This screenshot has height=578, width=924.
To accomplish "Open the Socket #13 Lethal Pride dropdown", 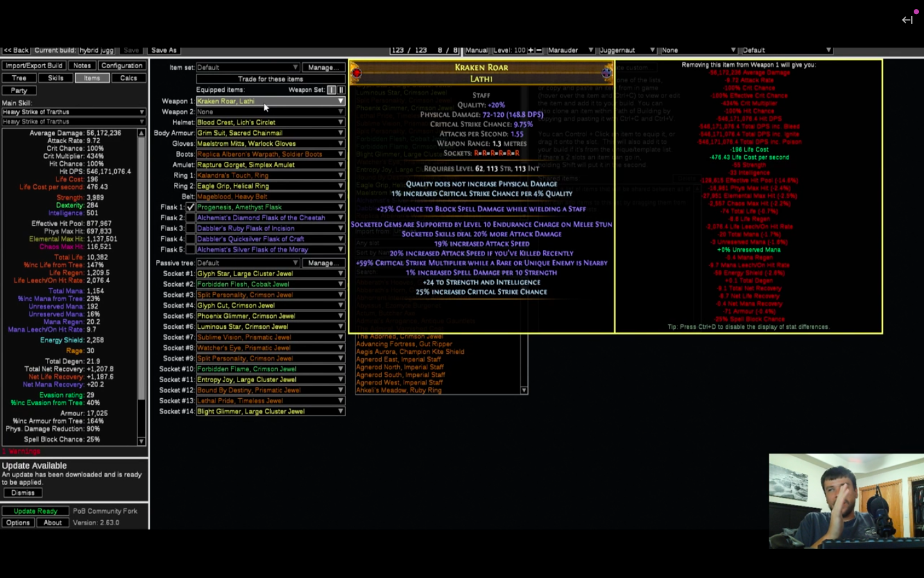I will [271, 401].
